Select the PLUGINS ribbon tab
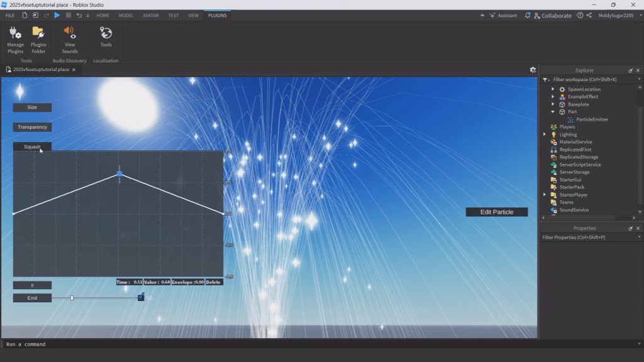Viewport: 644px width, 362px height. tap(217, 15)
